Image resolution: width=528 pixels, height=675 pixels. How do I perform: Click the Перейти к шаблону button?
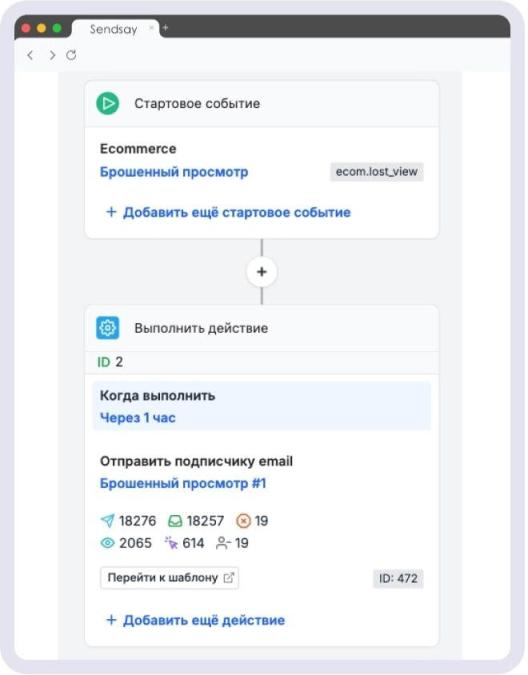170,578
